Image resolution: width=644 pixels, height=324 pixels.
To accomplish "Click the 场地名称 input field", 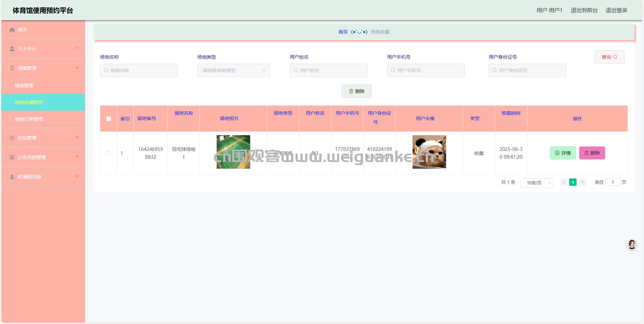I will click(x=139, y=70).
